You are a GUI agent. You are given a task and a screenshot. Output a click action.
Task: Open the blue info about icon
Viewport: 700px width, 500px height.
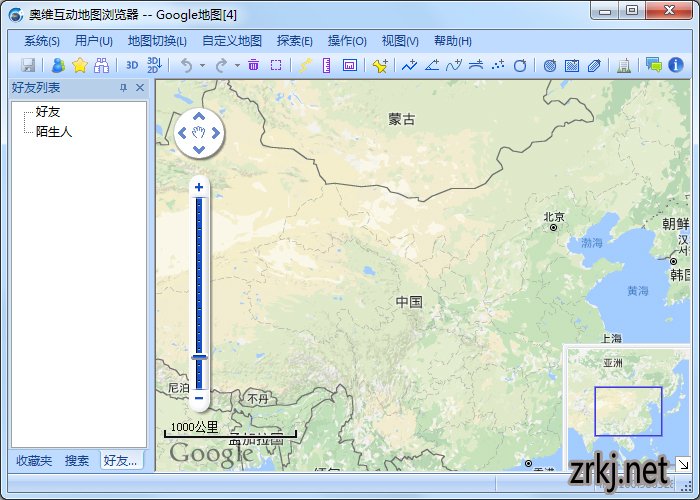click(676, 65)
